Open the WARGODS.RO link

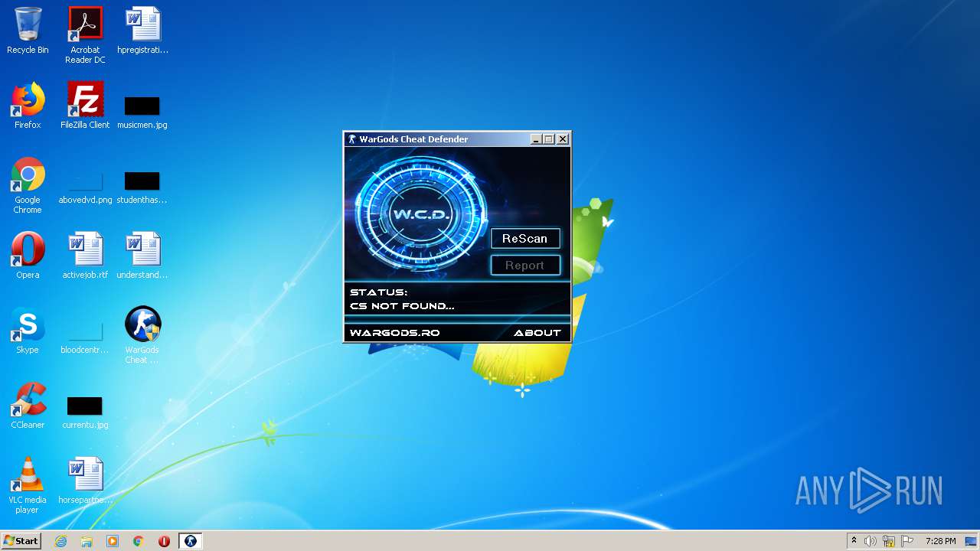click(x=394, y=333)
